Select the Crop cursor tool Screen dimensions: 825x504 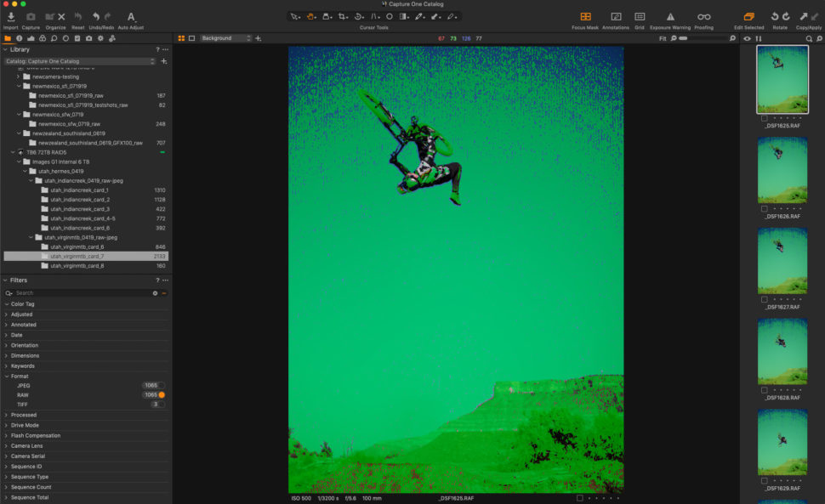(343, 16)
